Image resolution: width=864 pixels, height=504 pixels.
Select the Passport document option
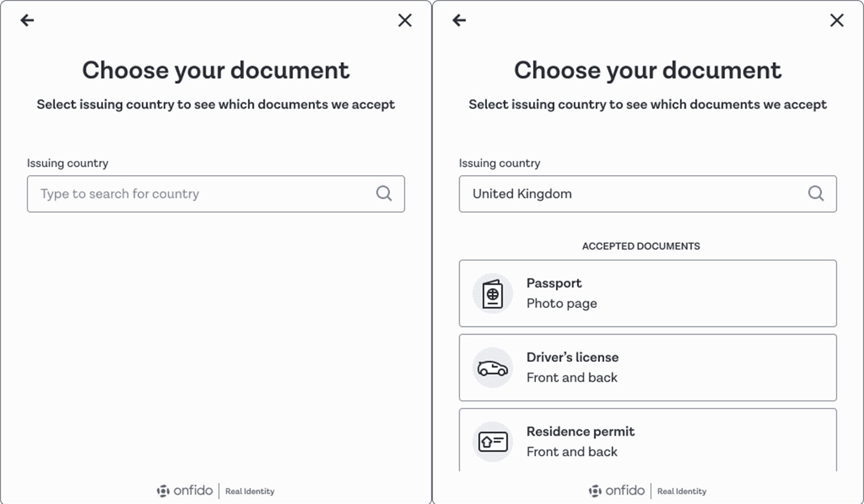(648, 293)
